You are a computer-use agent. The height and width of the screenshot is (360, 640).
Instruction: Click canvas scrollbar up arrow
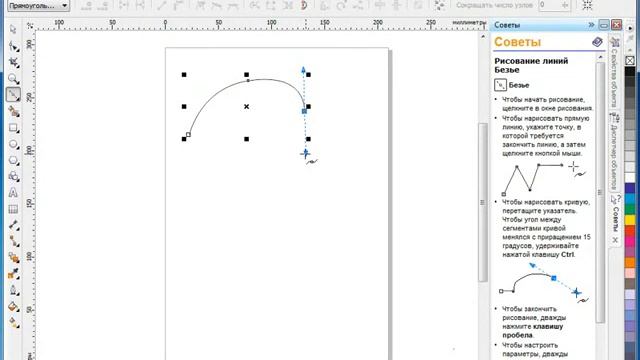tap(483, 36)
